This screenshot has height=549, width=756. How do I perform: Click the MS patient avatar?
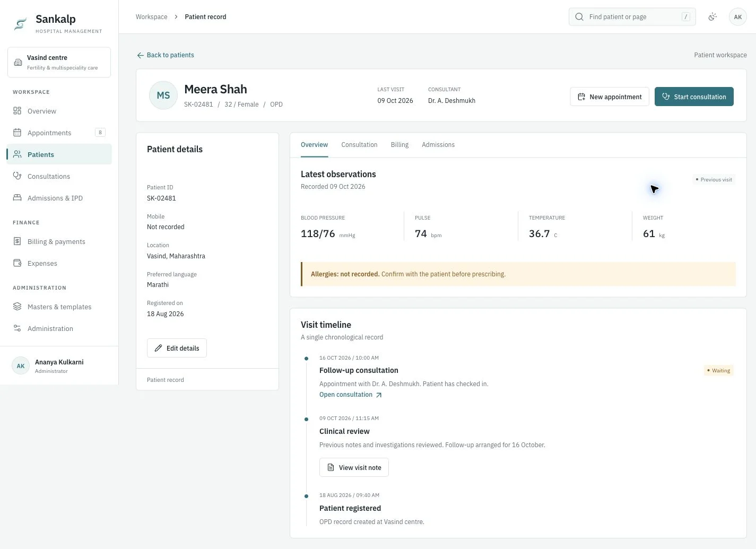(x=163, y=95)
